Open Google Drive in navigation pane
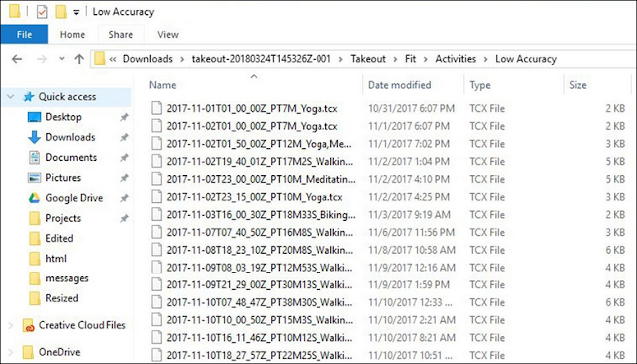The width and height of the screenshot is (637, 364). point(74,198)
